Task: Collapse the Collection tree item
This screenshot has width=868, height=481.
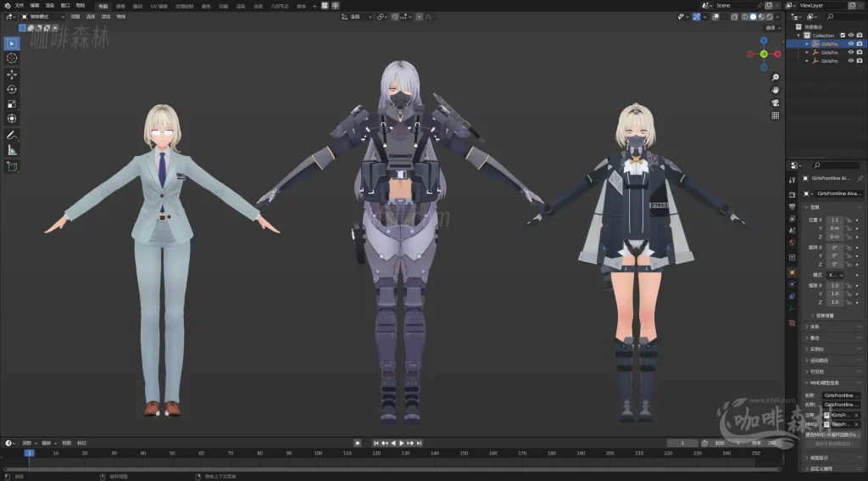Action: point(798,36)
